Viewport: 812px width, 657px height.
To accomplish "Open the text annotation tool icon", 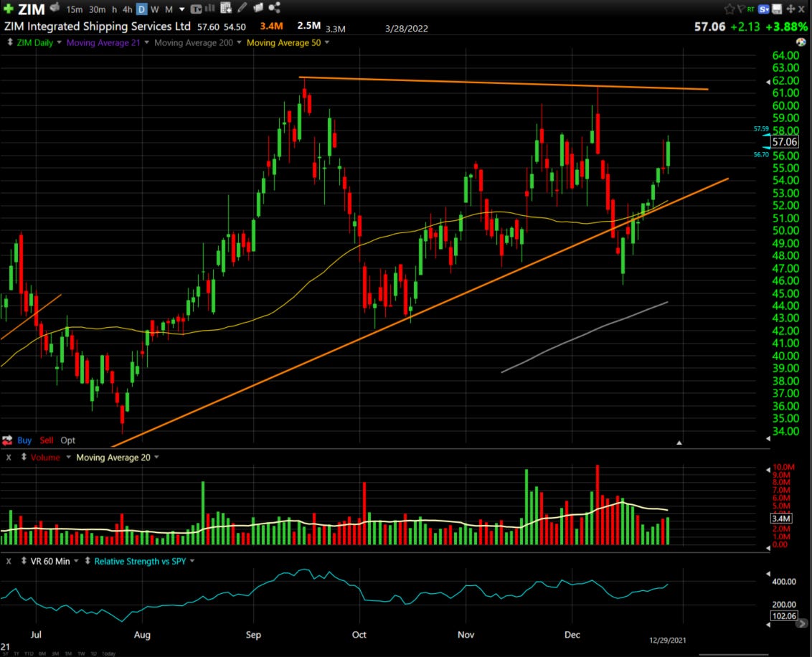I will coord(196,9).
